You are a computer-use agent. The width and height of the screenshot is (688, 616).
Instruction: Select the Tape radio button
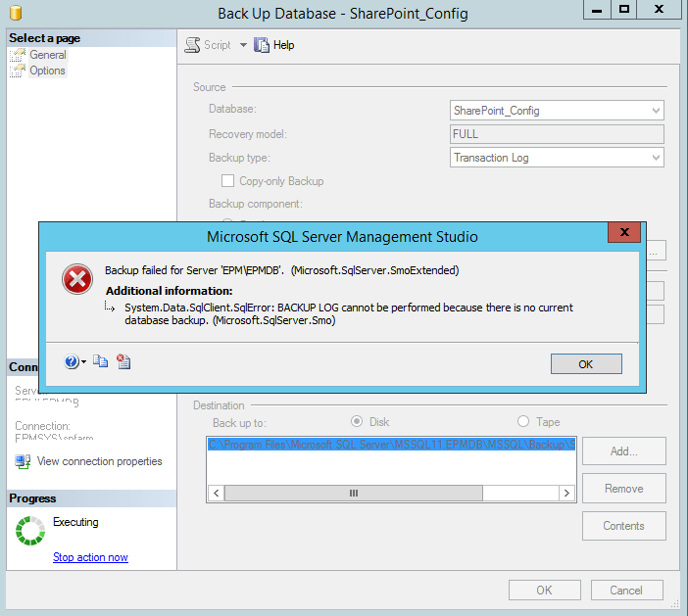coord(523,421)
